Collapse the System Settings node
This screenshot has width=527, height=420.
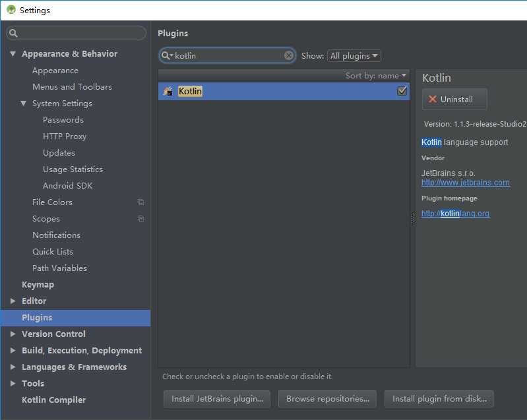coord(23,104)
